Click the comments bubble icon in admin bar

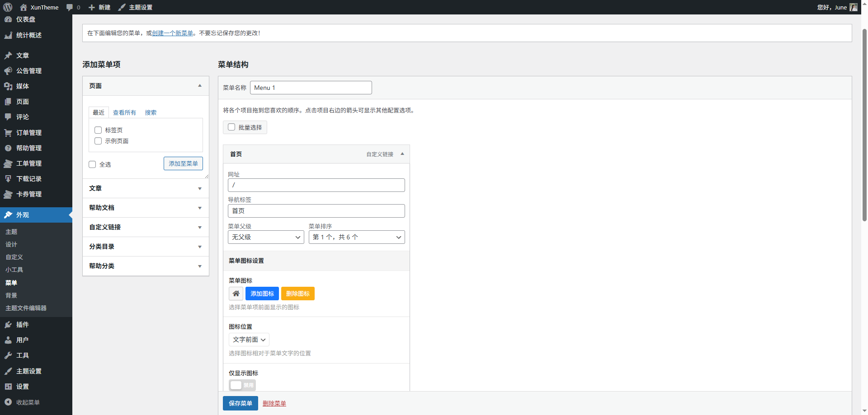click(x=70, y=7)
